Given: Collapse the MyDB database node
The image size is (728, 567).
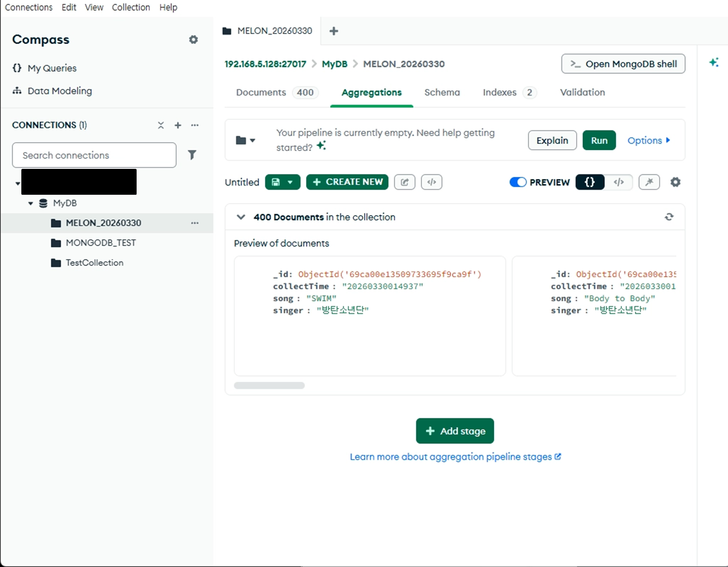Looking at the screenshot, I should point(30,203).
